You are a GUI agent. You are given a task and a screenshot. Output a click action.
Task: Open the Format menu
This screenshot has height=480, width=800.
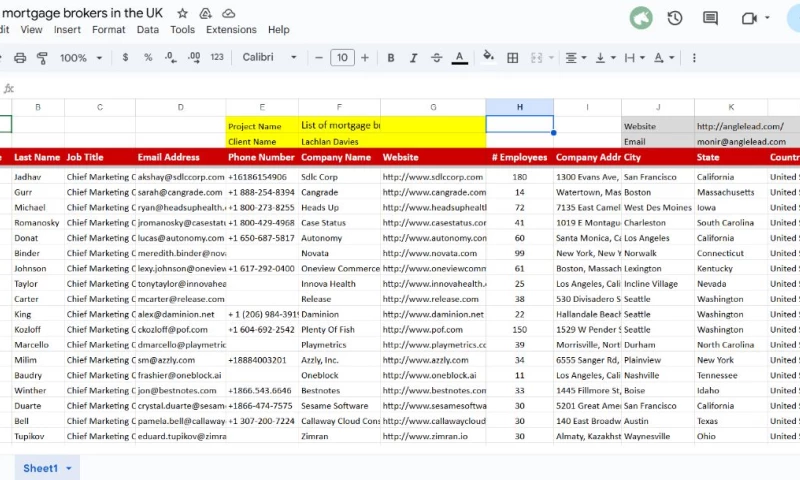click(109, 30)
